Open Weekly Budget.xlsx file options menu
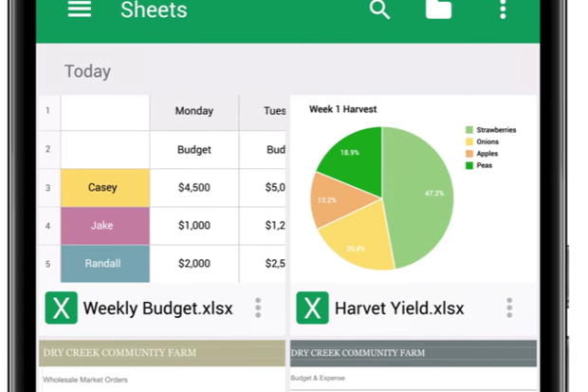 coord(258,308)
